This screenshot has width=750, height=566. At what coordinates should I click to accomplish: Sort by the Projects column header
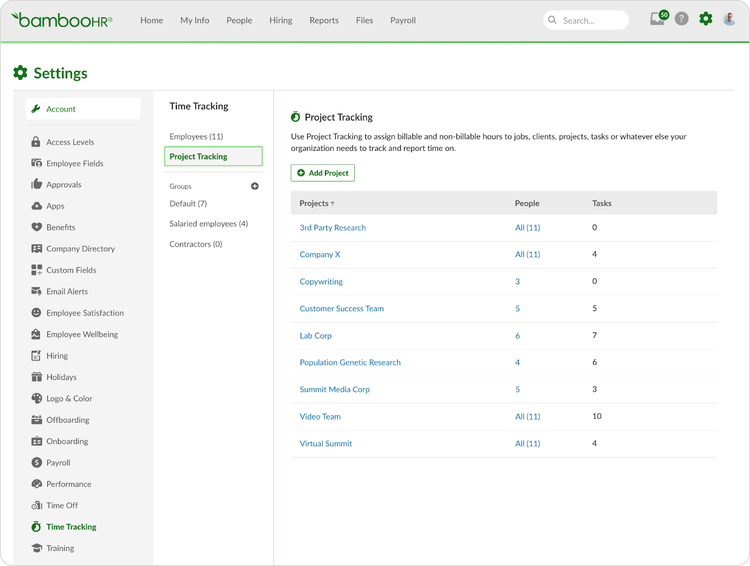click(317, 203)
